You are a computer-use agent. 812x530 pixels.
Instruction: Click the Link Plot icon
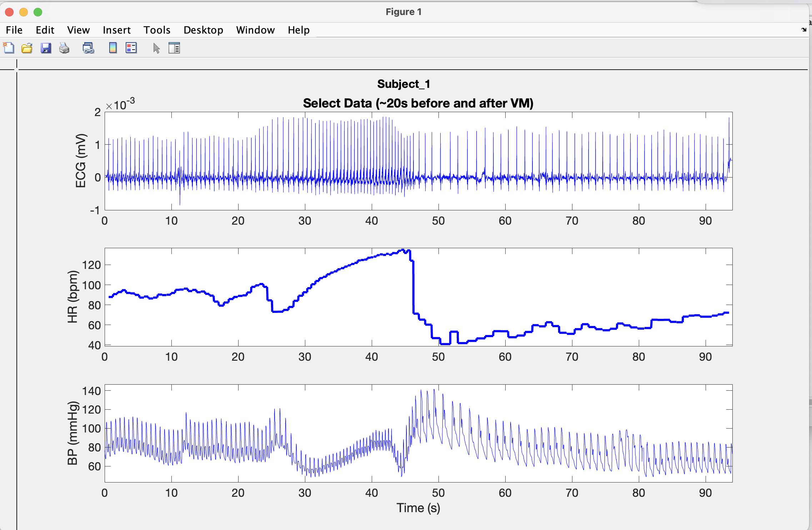[x=88, y=48]
